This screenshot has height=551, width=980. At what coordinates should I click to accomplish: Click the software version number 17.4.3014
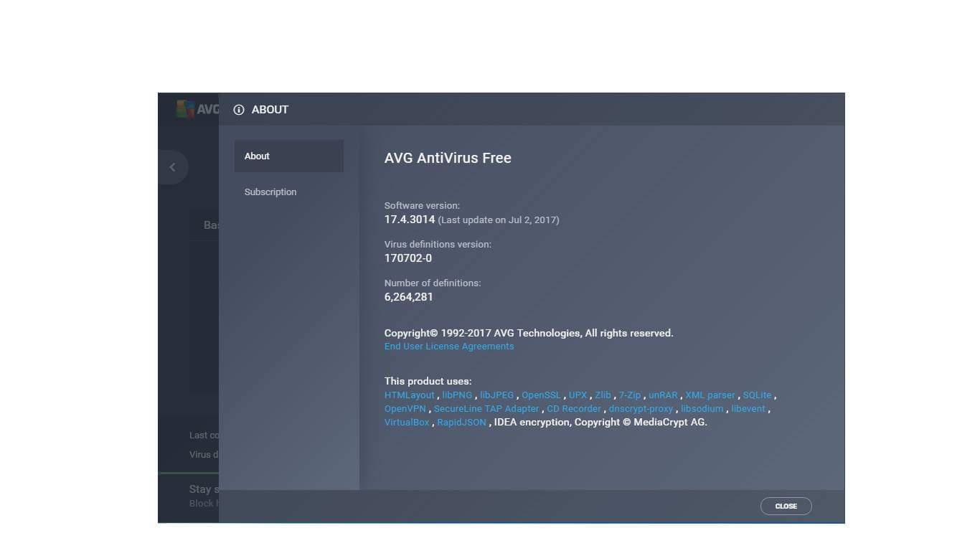point(410,220)
